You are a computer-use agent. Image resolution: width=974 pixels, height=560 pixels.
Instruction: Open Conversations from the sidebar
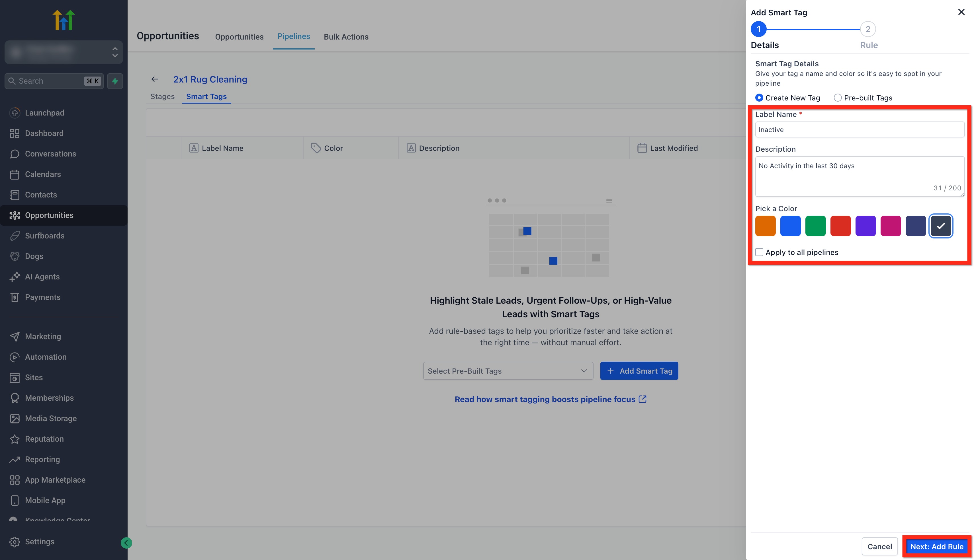50,154
